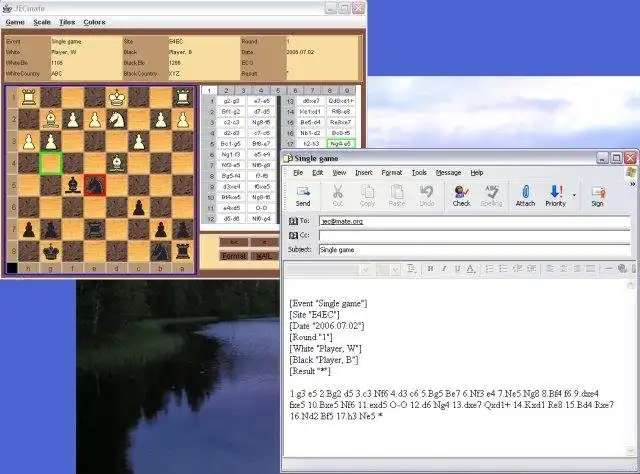Click the increase indent icon
The width and height of the screenshot is (640, 474).
click(x=531, y=269)
